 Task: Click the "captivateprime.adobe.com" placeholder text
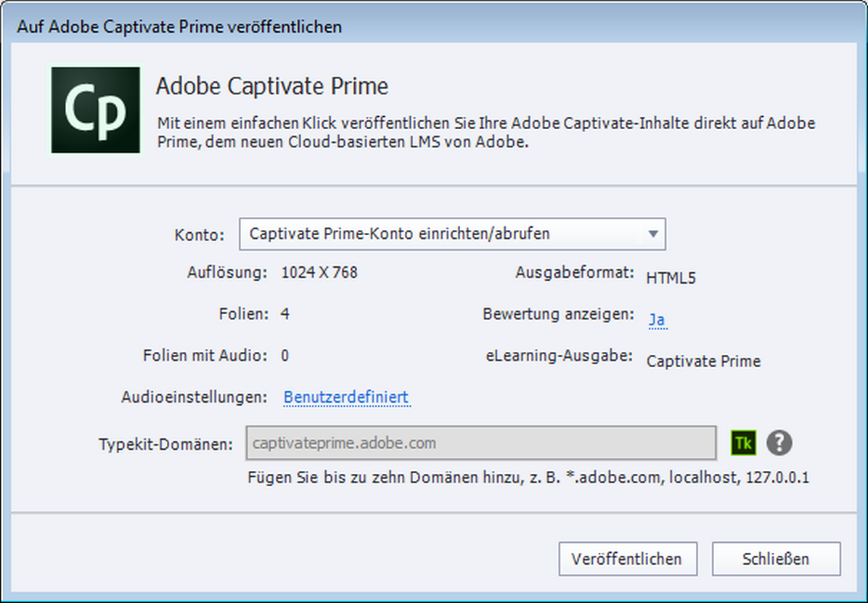[345, 443]
